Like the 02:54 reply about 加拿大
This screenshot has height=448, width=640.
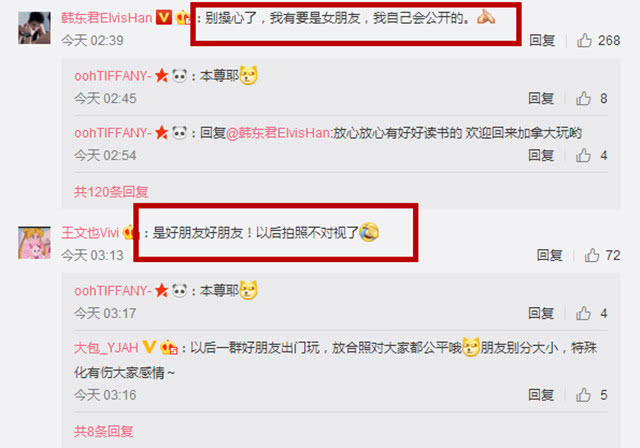pyautogui.click(x=583, y=155)
